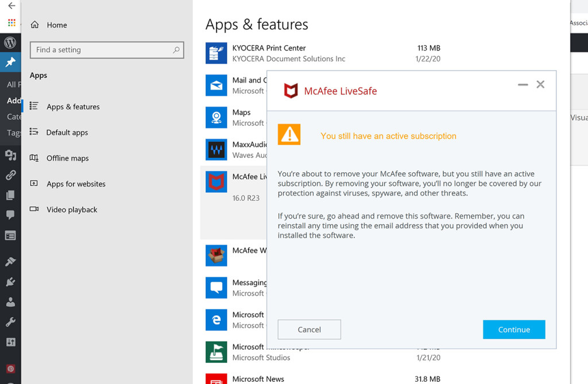Screen dimensions: 588x384
Task: Click the Microsoft Studios publisher text
Action: click(x=261, y=358)
